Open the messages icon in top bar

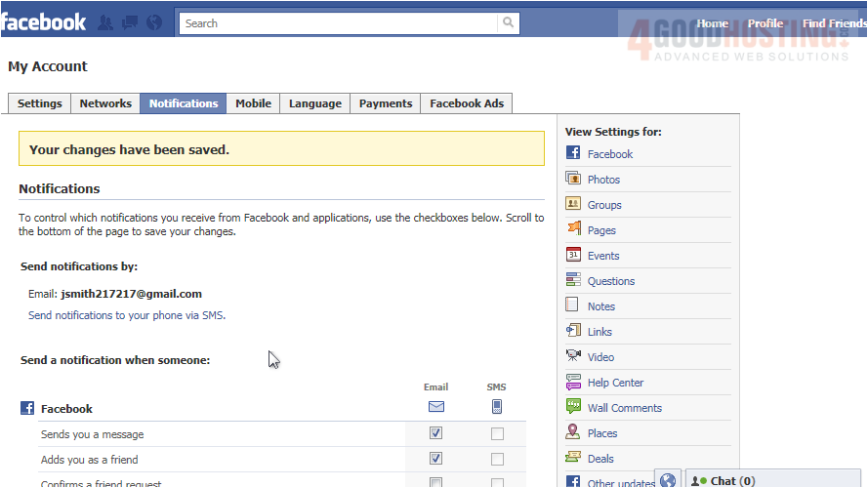coord(129,22)
